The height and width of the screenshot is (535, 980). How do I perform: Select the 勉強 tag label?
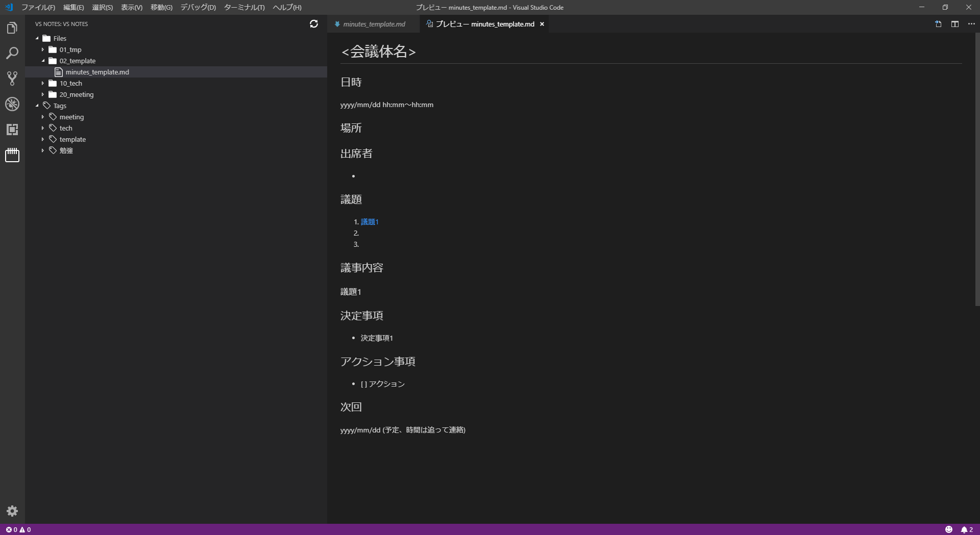click(x=66, y=150)
